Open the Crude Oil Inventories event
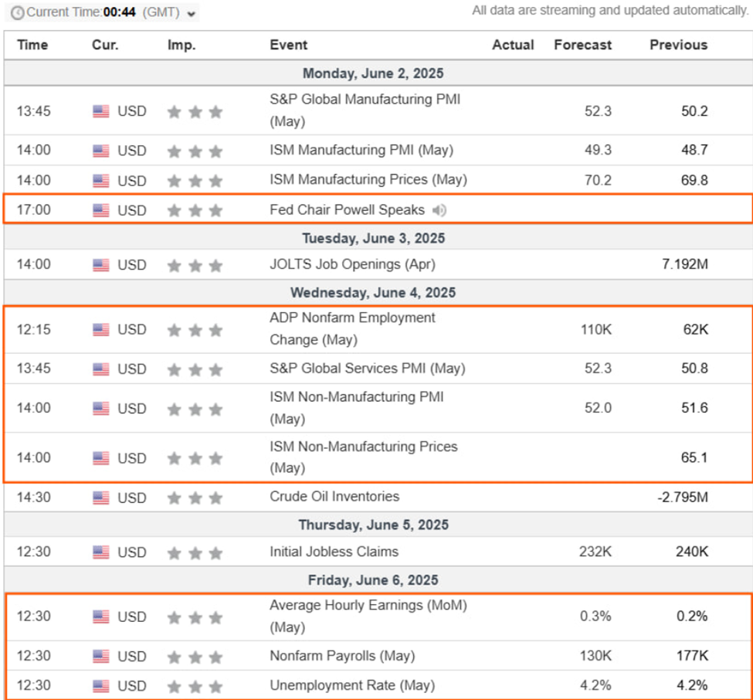 coord(334,496)
